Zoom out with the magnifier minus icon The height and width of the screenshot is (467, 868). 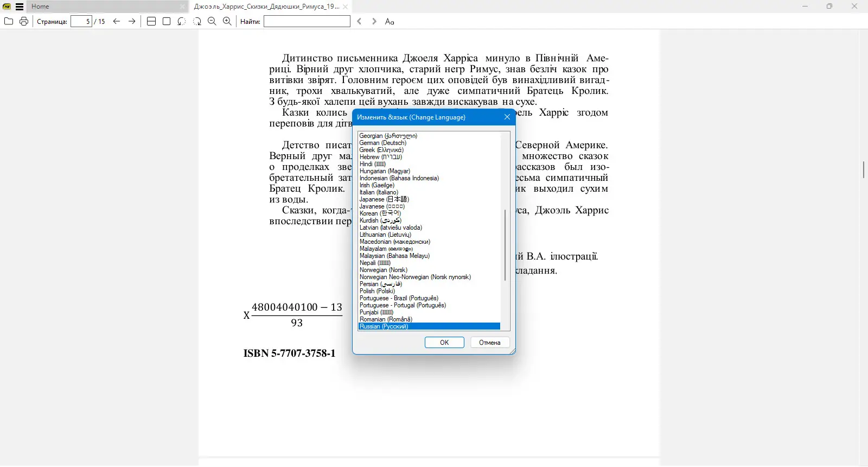pos(212,21)
